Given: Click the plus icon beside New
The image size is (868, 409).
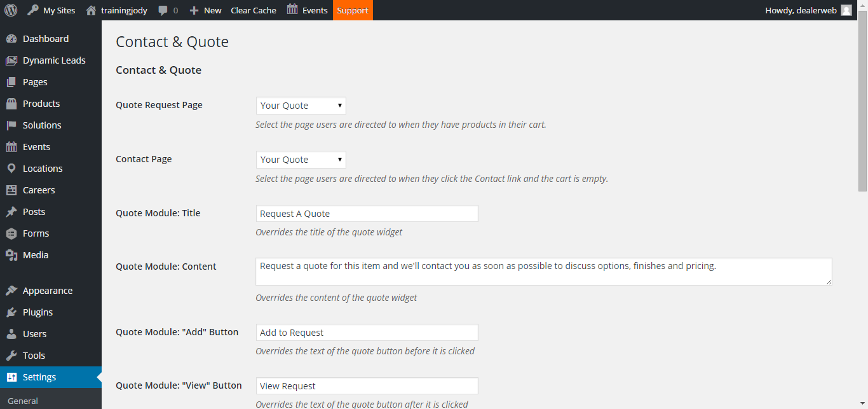Looking at the screenshot, I should point(194,11).
